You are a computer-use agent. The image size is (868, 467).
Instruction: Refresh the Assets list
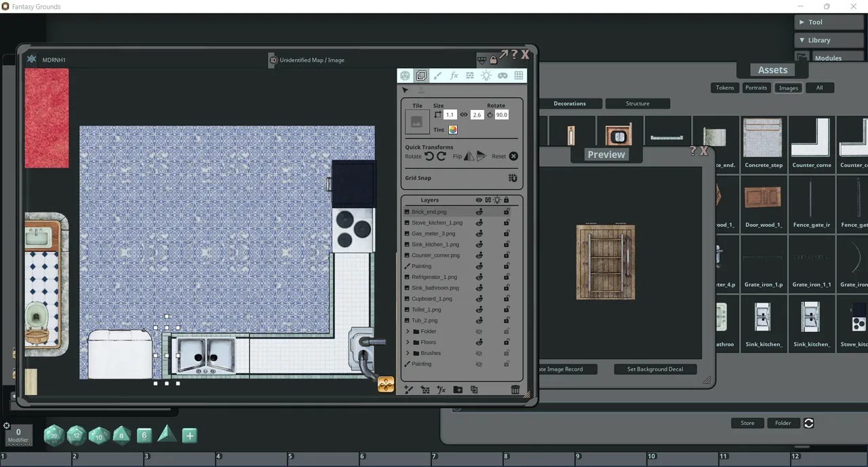pyautogui.click(x=808, y=423)
